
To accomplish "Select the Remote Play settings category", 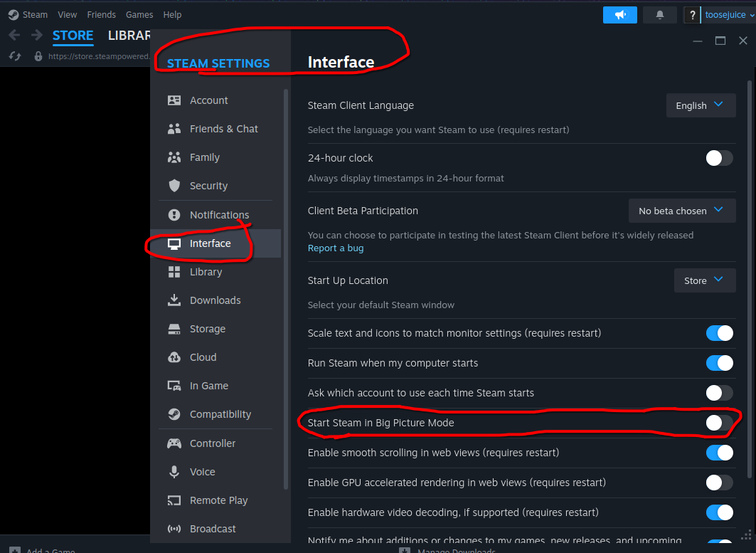I will pyautogui.click(x=215, y=500).
